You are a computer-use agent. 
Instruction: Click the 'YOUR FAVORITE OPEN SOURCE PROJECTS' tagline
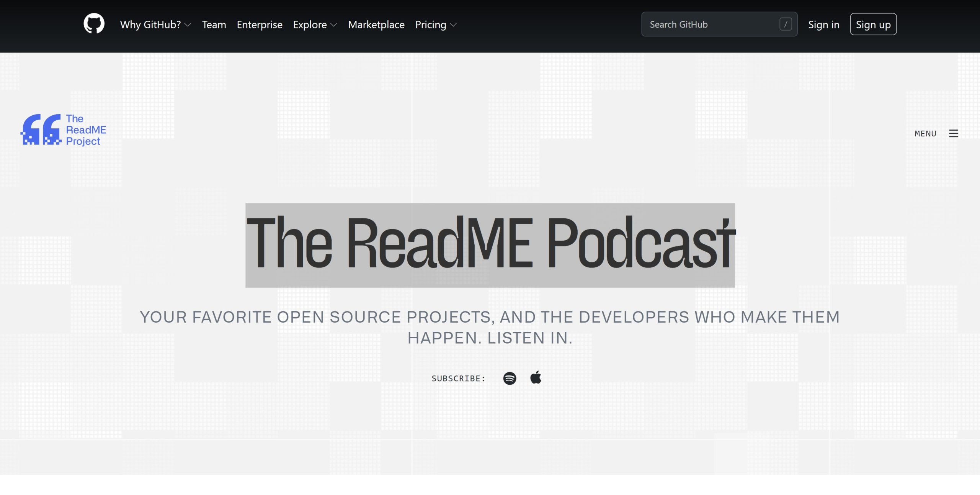490,327
